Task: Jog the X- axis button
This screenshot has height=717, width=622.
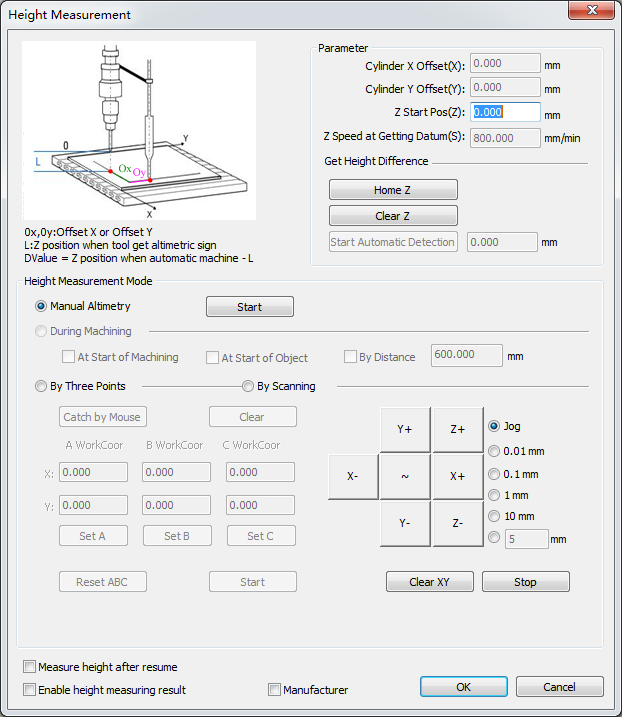Action: [x=353, y=476]
